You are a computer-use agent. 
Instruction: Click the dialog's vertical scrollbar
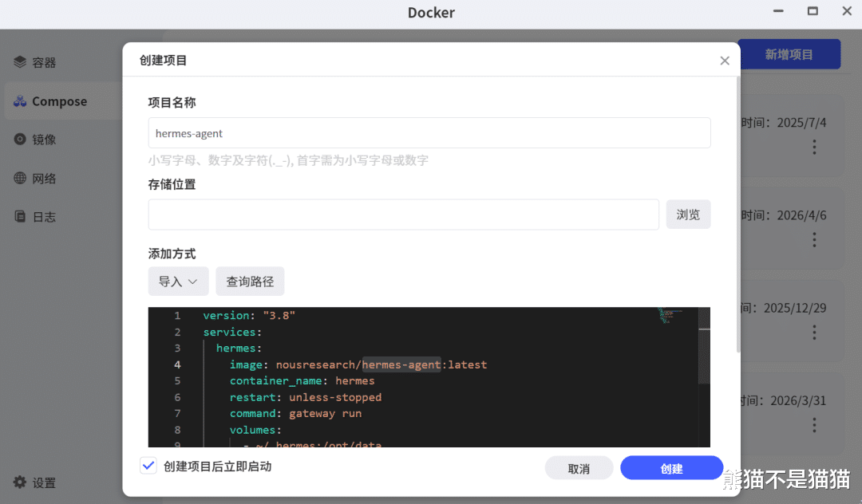point(737,214)
